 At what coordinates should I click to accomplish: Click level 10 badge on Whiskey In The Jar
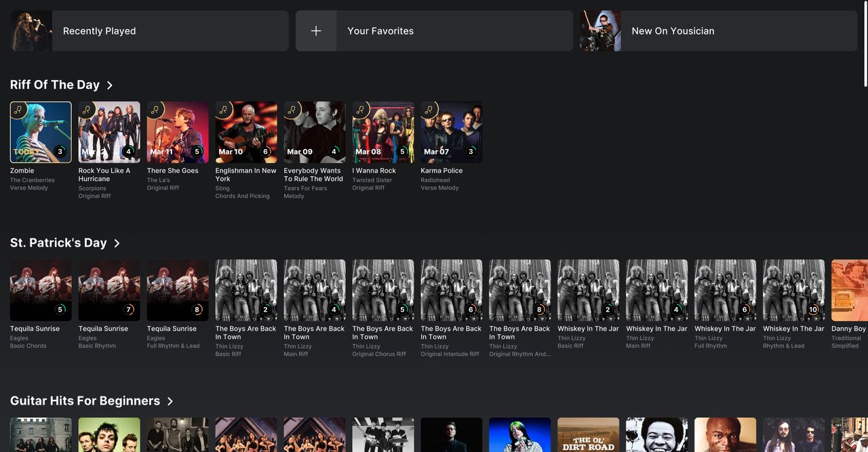[x=813, y=309]
